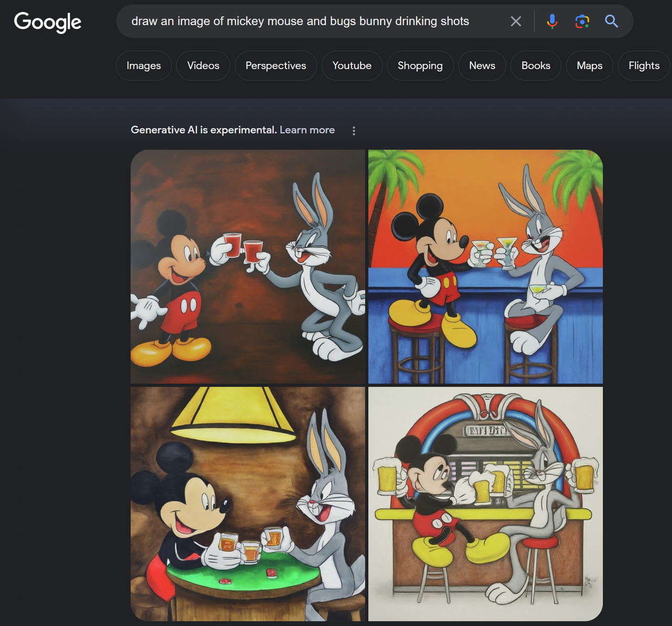Start voice search with microphone icon

pos(552,22)
